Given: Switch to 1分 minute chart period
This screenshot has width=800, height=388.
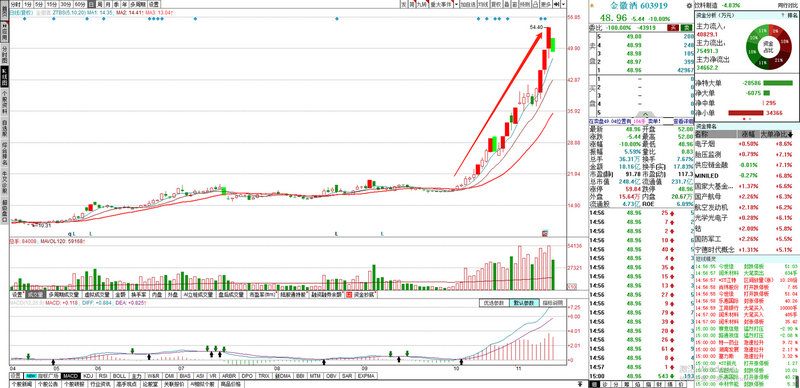Looking at the screenshot, I should click(x=29, y=4).
